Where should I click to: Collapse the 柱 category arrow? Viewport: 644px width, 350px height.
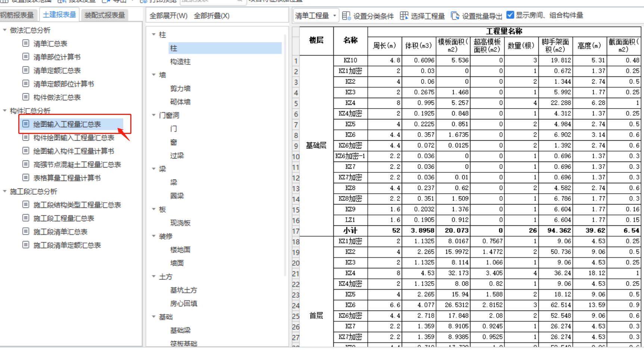153,34
